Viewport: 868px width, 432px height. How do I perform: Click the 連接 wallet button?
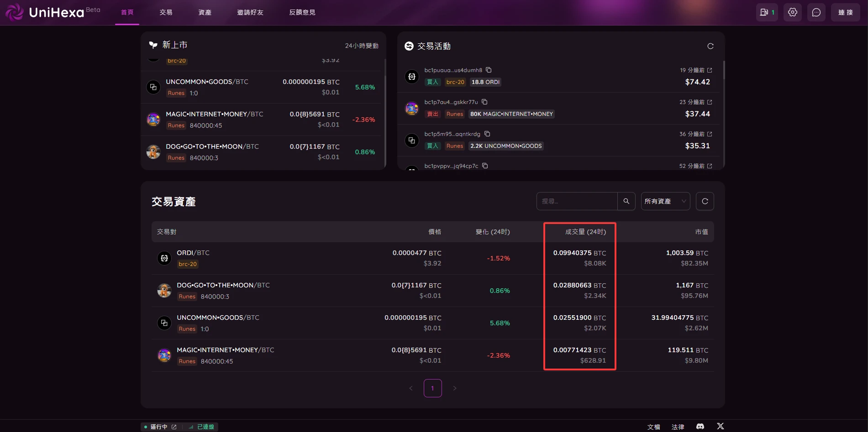coord(846,12)
